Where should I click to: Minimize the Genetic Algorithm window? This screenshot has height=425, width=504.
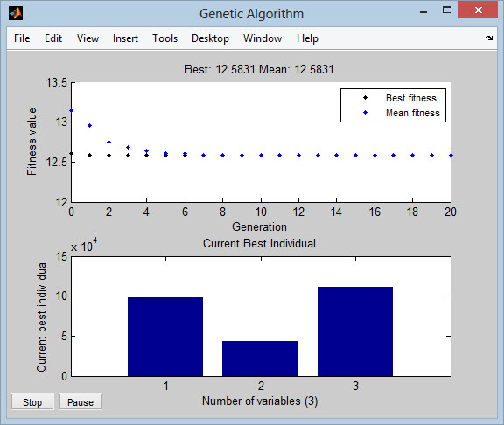pyautogui.click(x=423, y=12)
